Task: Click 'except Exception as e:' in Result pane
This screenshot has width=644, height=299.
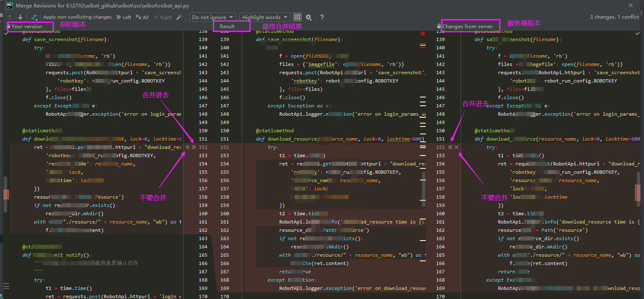Action: [x=299, y=106]
